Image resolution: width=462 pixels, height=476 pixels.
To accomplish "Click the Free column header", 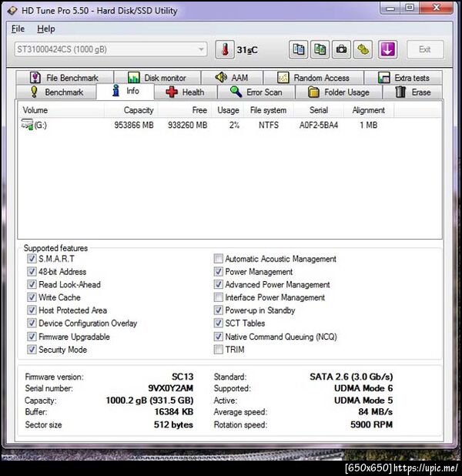I will click(x=185, y=110).
